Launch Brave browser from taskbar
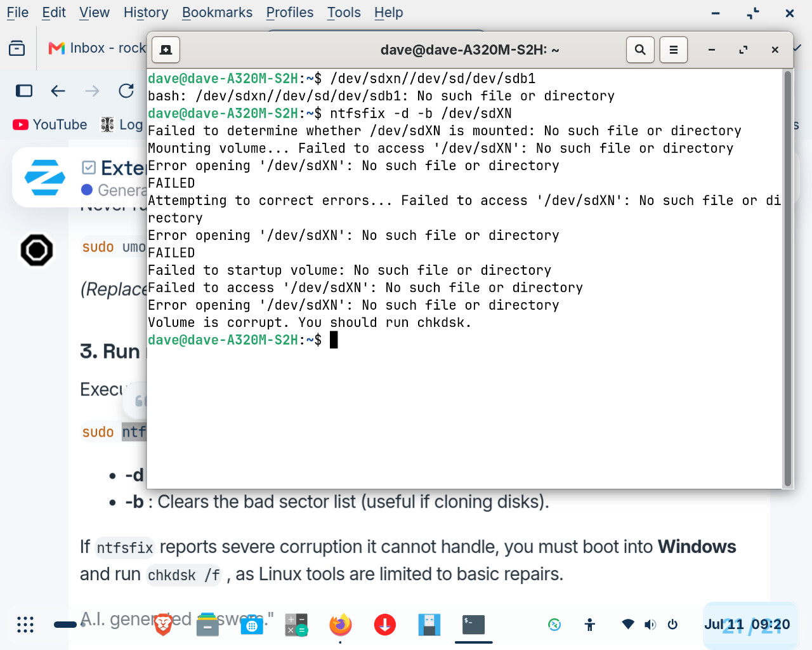The width and height of the screenshot is (812, 650). [x=163, y=625]
